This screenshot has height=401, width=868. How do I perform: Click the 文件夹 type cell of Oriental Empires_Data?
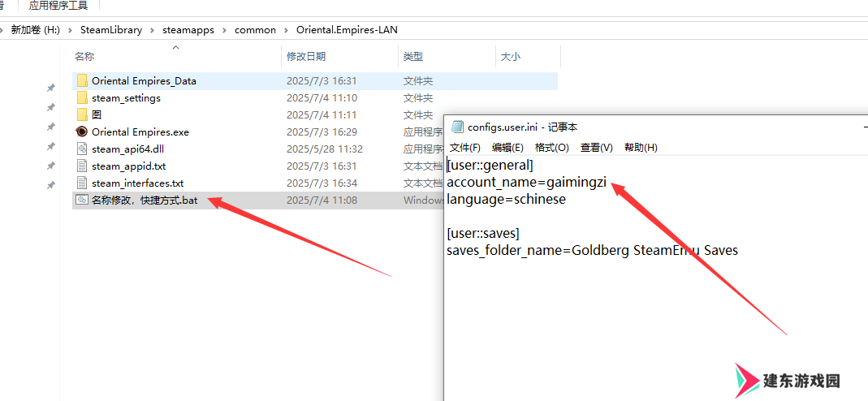pyautogui.click(x=418, y=80)
